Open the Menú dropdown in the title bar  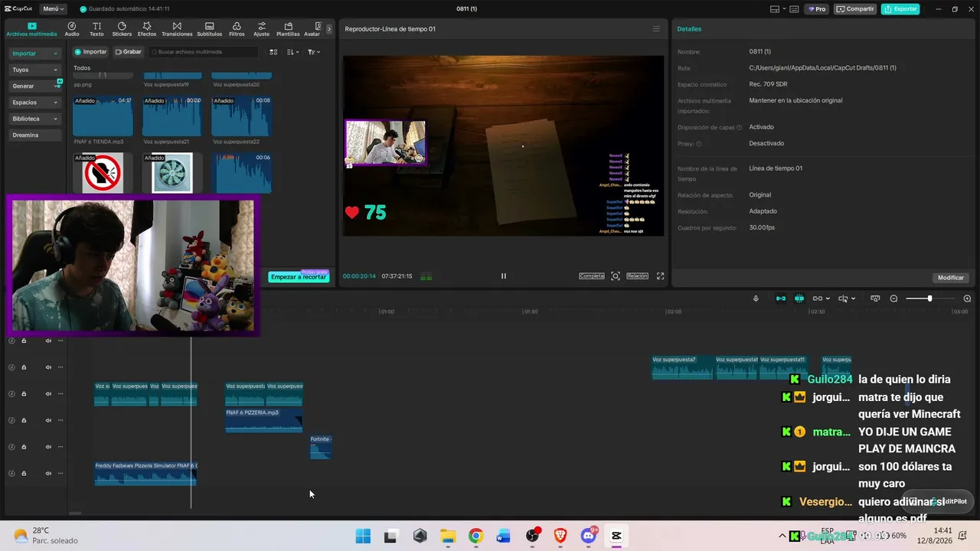pyautogui.click(x=54, y=9)
